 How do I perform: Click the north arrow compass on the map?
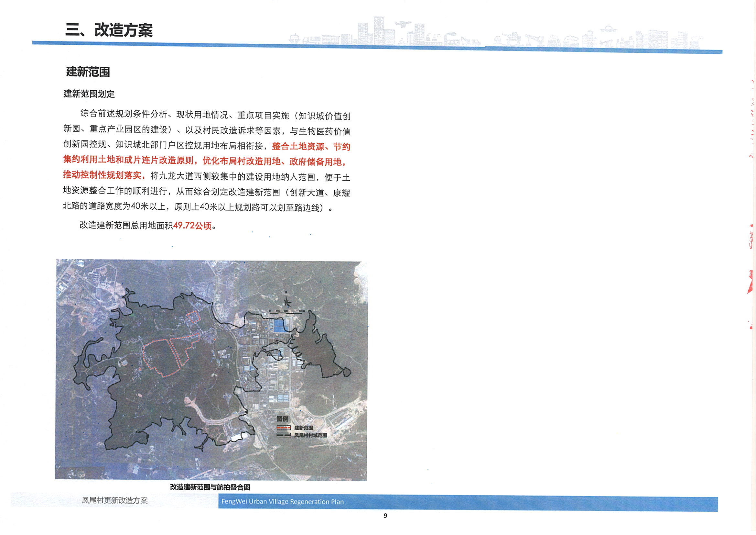(x=287, y=299)
